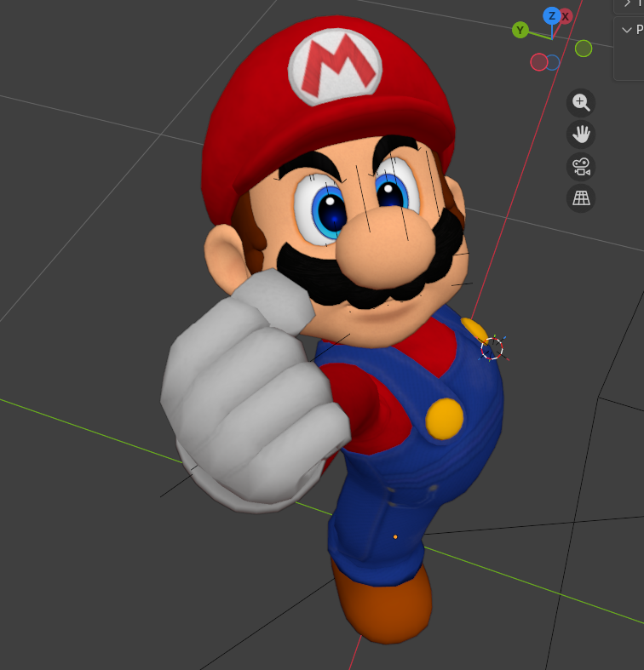
Task: Click the red X axis gizmo ball
Action: click(x=566, y=17)
